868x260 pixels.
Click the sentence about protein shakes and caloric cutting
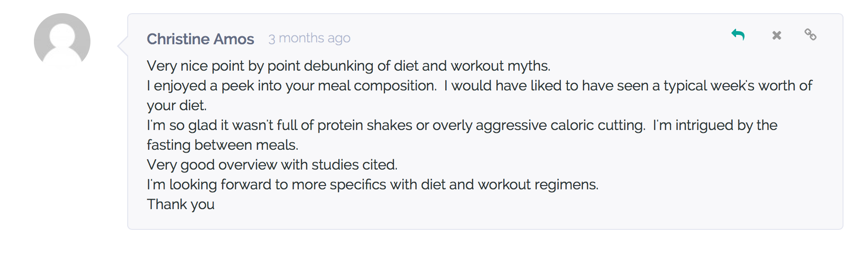click(x=396, y=125)
